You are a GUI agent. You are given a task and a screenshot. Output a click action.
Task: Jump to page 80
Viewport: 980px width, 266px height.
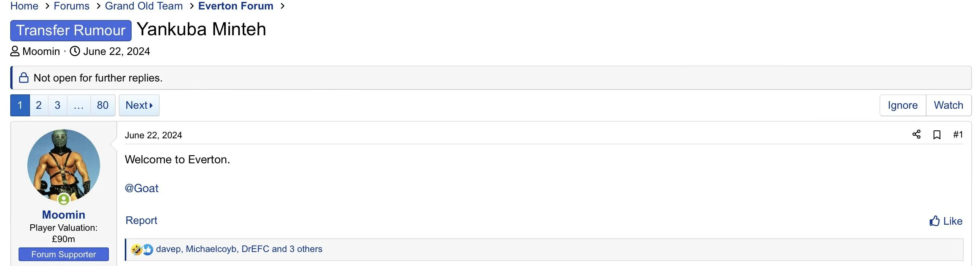[103, 105]
